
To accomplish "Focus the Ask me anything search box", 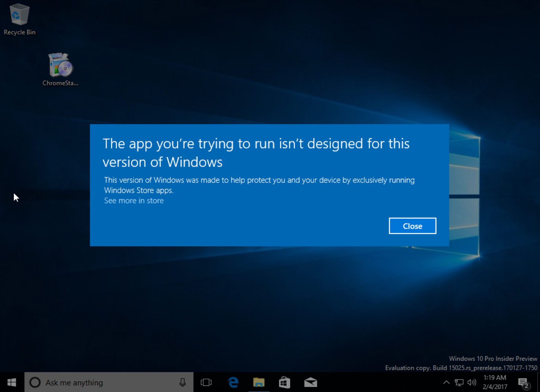I will point(109,382).
